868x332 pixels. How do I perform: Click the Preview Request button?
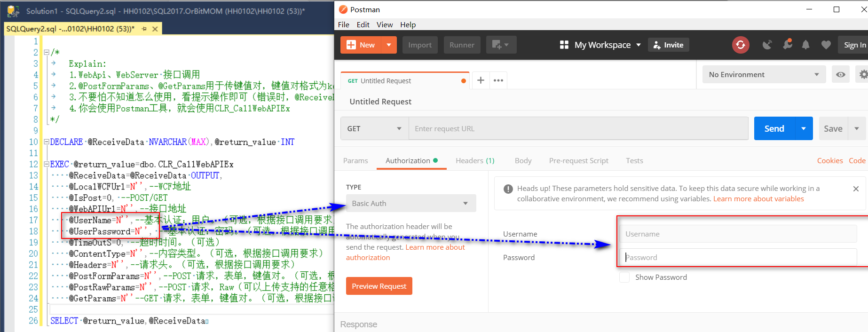379,286
